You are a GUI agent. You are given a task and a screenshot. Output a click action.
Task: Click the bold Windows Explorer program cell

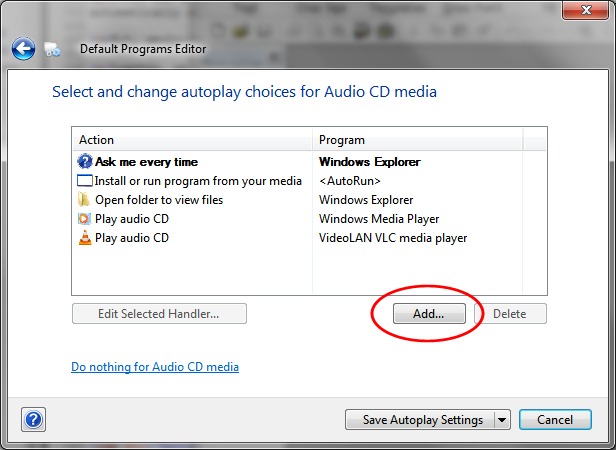click(x=370, y=162)
